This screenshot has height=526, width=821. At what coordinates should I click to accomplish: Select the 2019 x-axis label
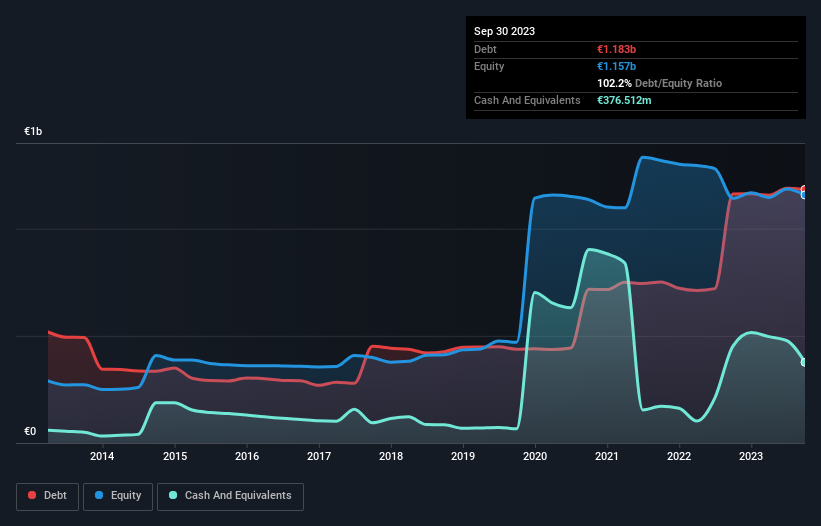click(x=463, y=456)
